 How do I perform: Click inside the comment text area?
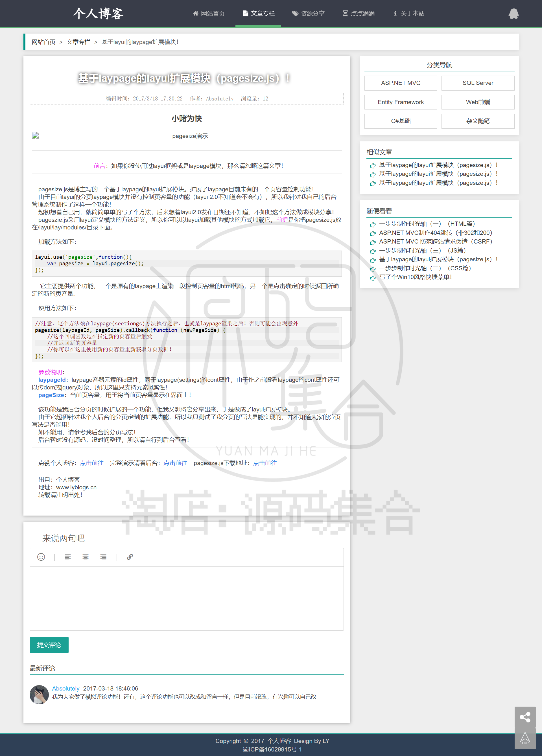tap(187, 598)
